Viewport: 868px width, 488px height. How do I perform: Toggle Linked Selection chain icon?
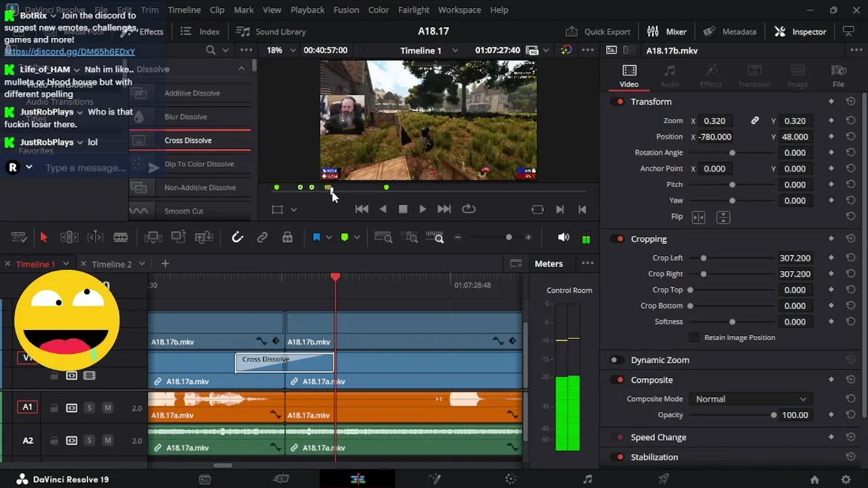coord(262,237)
